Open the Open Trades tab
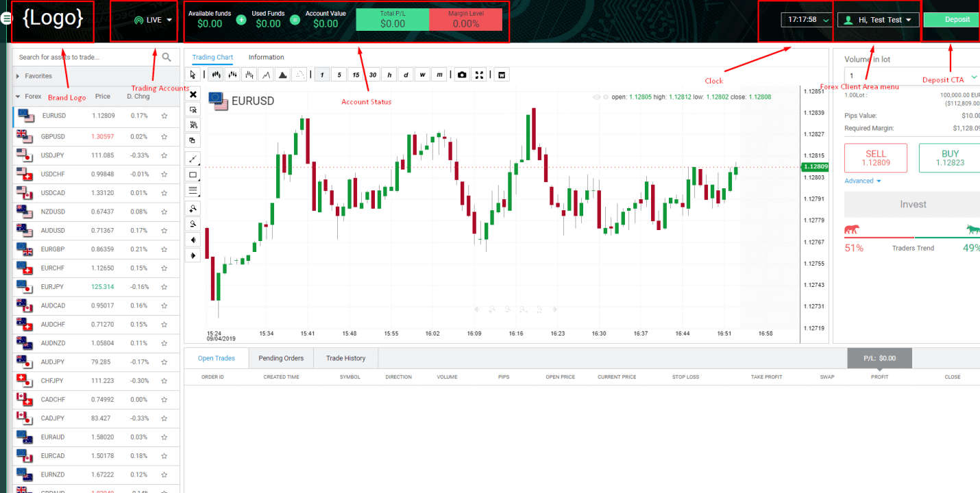The width and height of the screenshot is (980, 493). point(217,358)
